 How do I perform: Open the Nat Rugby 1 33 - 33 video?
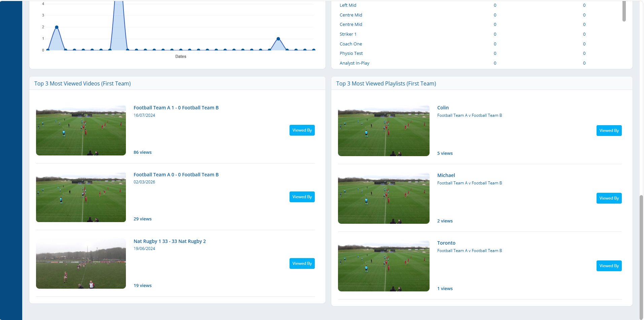pyautogui.click(x=170, y=241)
